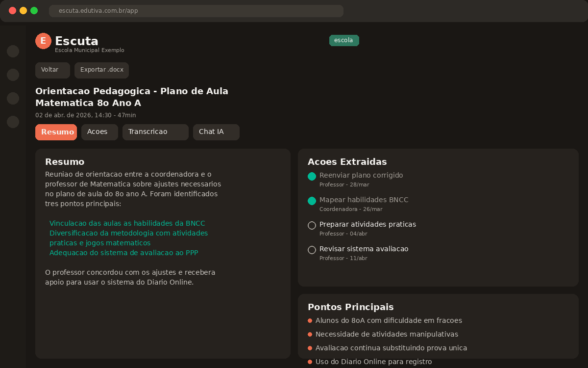Click the first sidebar circle icon
The width and height of the screenshot is (588, 368).
[x=13, y=51]
